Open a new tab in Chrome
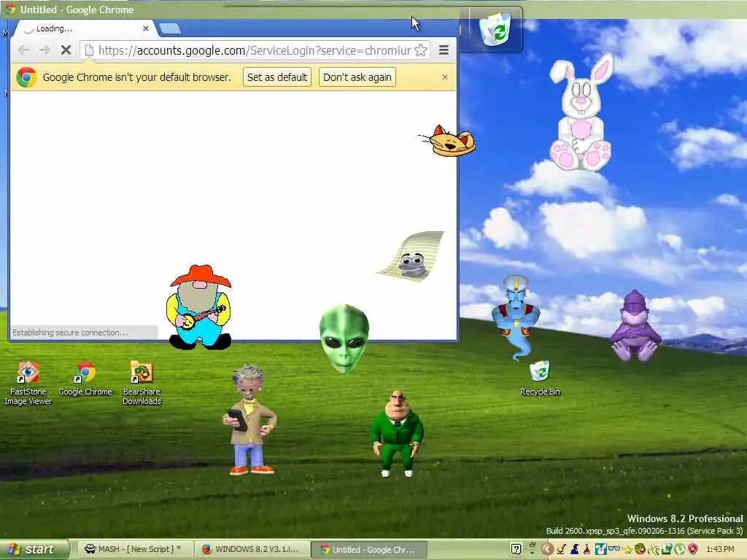This screenshot has width=747, height=560. (170, 28)
